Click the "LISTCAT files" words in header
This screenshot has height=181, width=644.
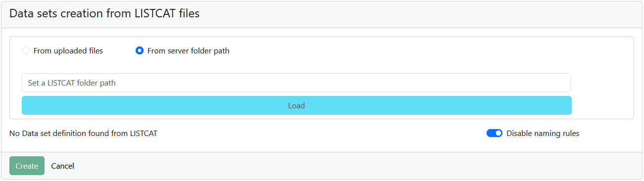click(x=167, y=14)
